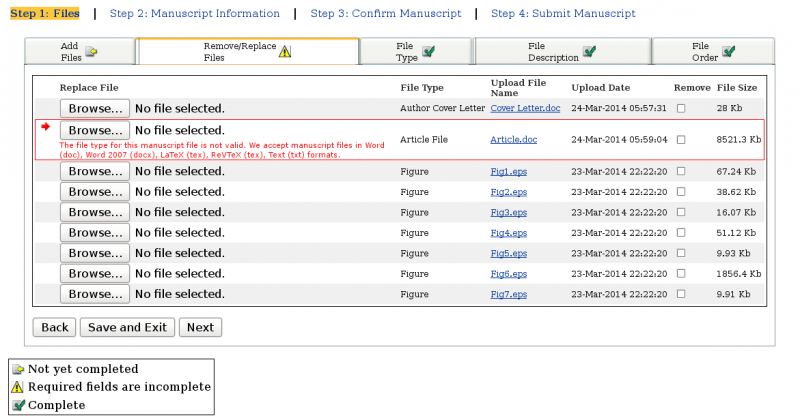Viewport: 800px width, 420px height.
Task: Click the File Order checkmark icon
Action: 728,51
